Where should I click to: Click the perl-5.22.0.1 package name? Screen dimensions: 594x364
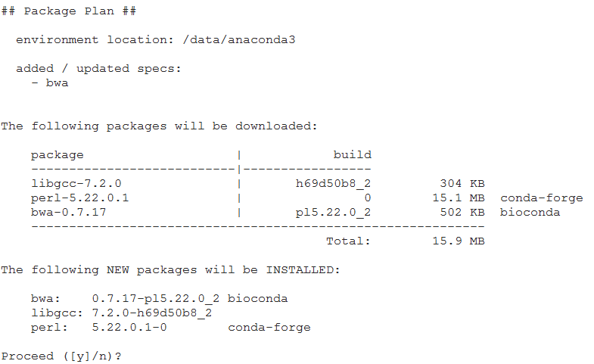pyautogui.click(x=79, y=198)
